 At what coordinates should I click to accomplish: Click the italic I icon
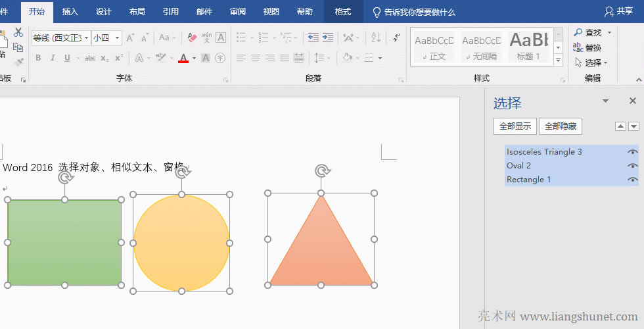pyautogui.click(x=53, y=58)
